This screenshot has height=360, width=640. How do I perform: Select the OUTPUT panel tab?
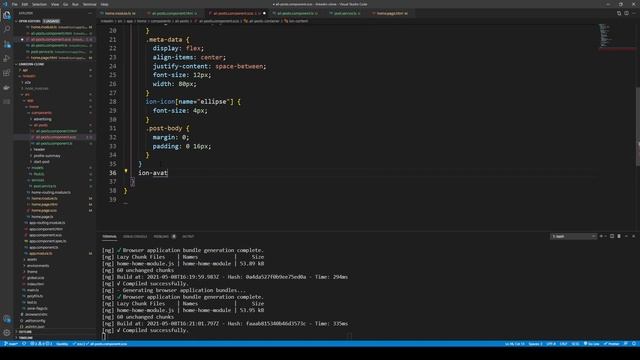coord(188,236)
